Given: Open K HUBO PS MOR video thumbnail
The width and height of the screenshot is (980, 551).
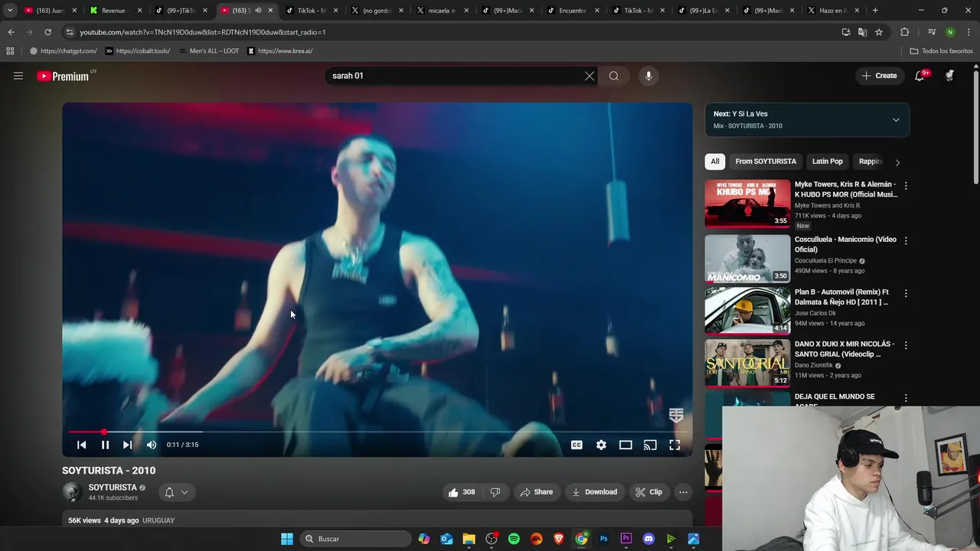Looking at the screenshot, I should click(x=747, y=204).
